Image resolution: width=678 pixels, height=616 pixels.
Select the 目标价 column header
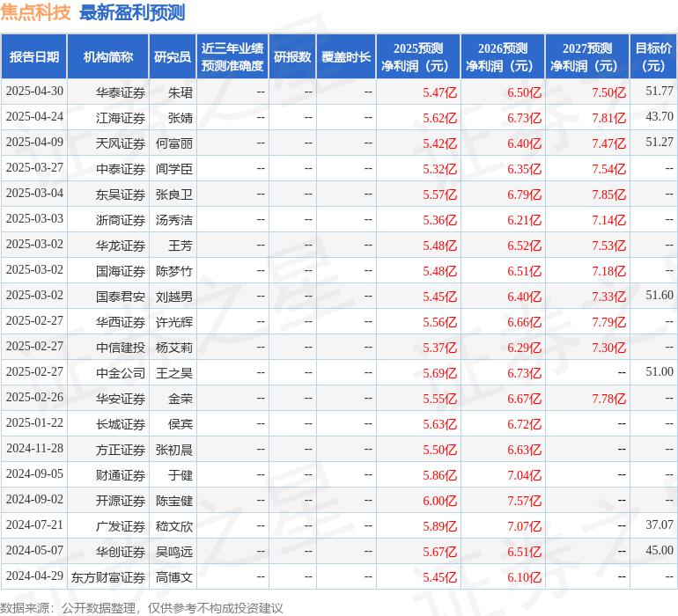pos(653,57)
